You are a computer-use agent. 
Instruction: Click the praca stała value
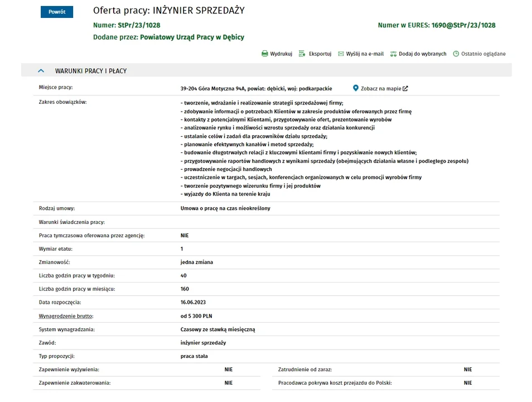tap(194, 356)
